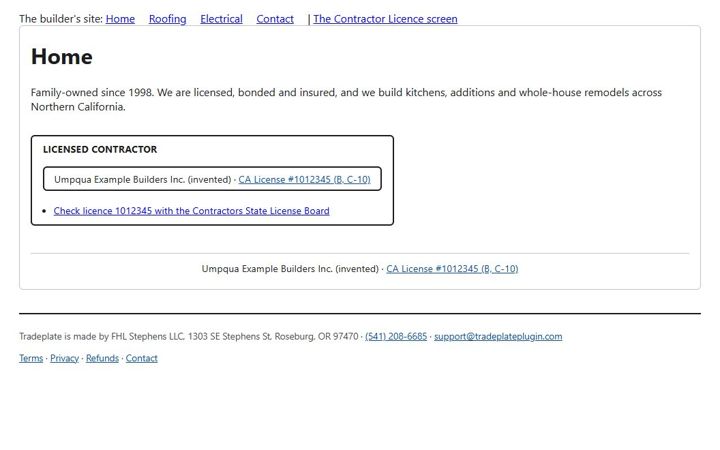Screen dimensions: 720x450
Task: Click Contact in the bottom footer links
Action: 142,358
